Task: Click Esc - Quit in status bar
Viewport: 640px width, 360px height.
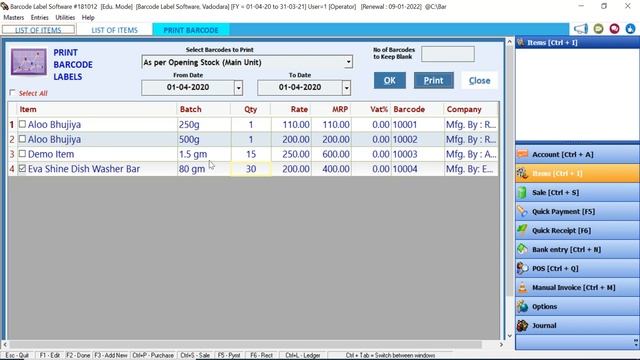Action: 17,356
